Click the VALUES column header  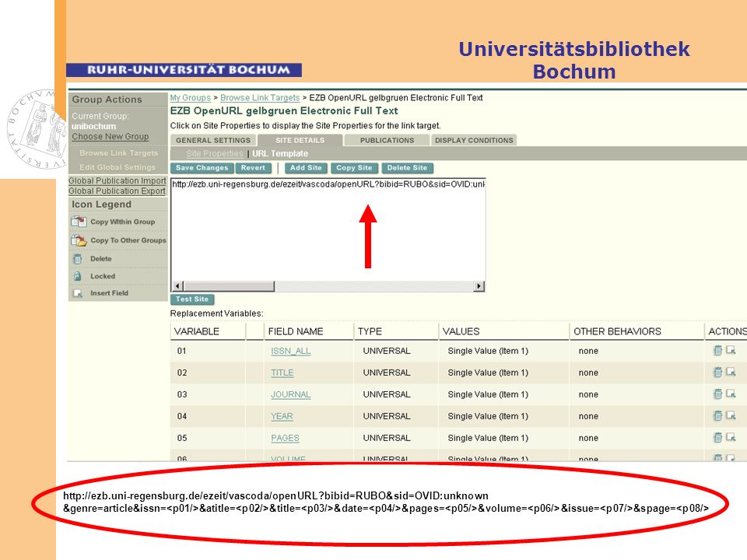[x=461, y=331]
